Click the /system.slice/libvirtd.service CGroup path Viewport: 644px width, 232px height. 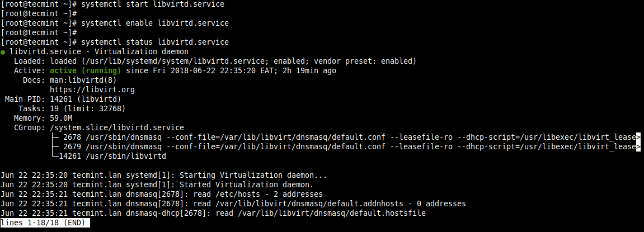[x=117, y=127]
